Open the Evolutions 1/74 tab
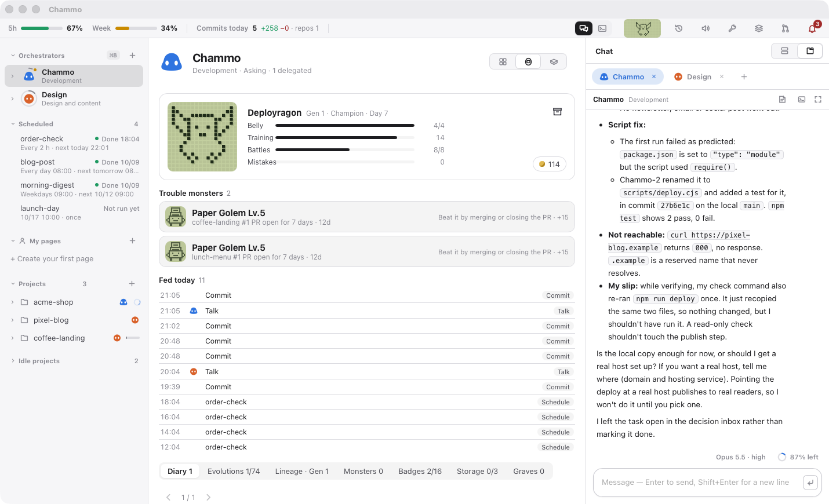This screenshot has width=829, height=504. point(234,472)
